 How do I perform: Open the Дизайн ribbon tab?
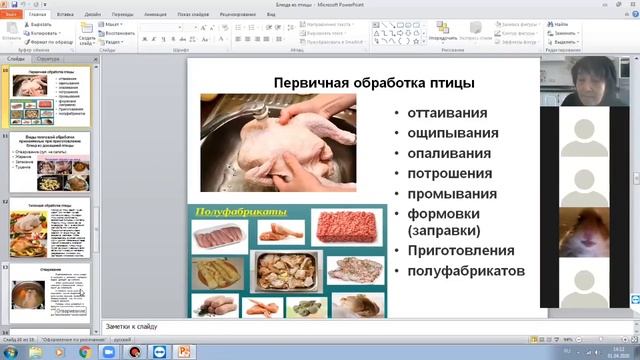point(93,14)
